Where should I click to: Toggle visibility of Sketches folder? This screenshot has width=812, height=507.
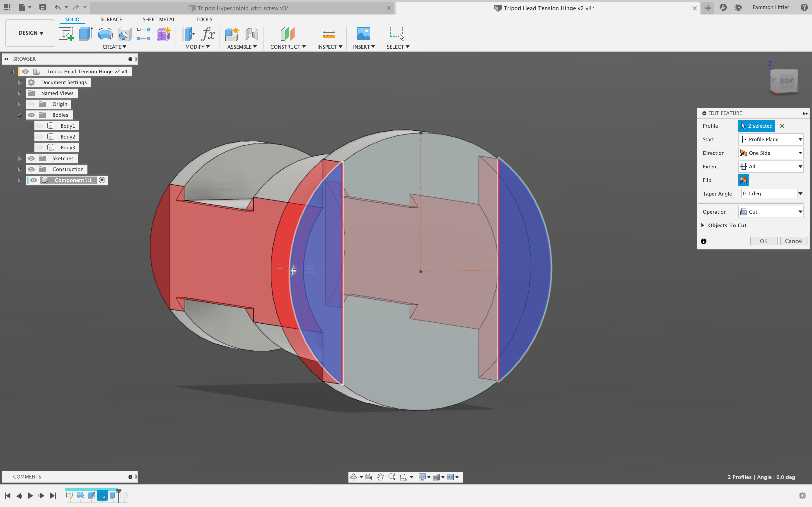pos(31,158)
